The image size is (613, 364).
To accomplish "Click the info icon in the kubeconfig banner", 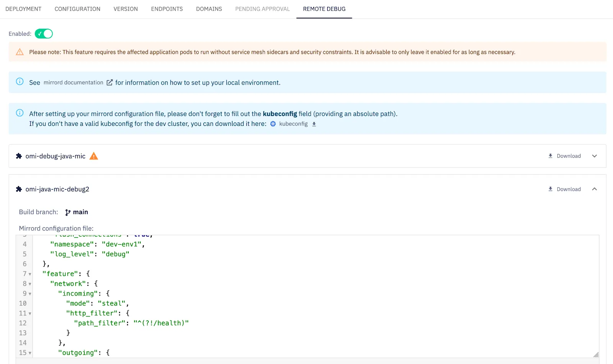I will (20, 113).
